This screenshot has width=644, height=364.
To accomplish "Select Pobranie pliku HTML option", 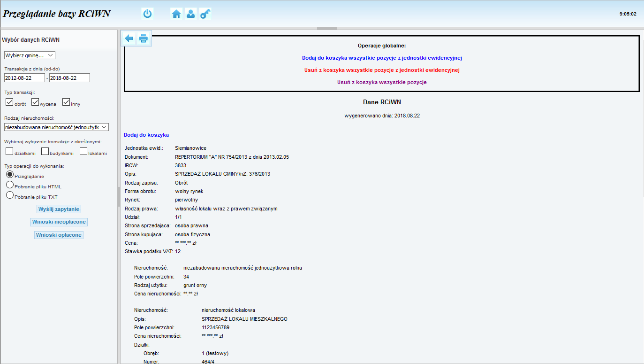I will [x=9, y=185].
